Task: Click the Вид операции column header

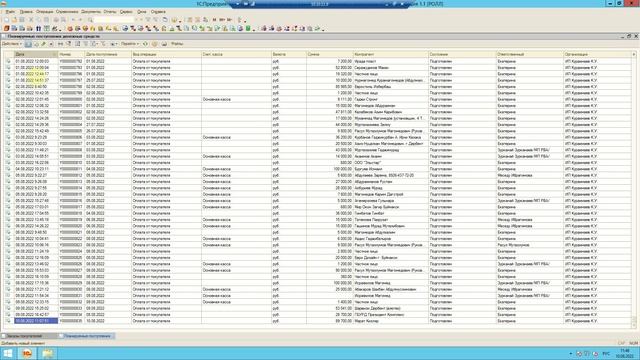Action: pyautogui.click(x=166, y=54)
